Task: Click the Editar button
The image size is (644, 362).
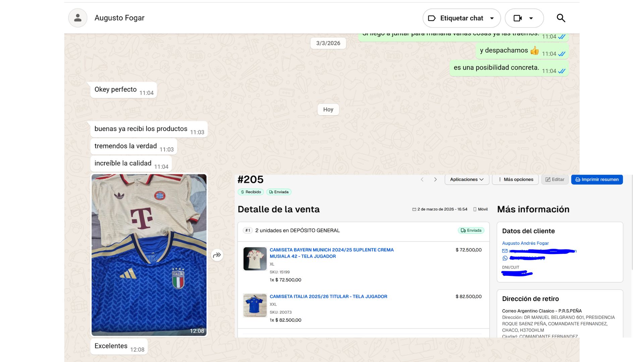Action: point(555,180)
